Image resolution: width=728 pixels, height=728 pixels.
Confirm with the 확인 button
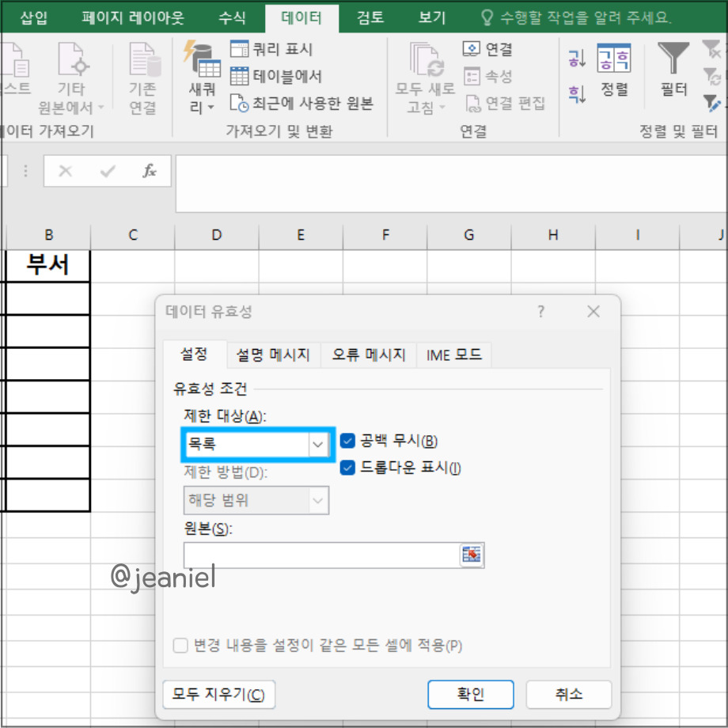click(470, 694)
